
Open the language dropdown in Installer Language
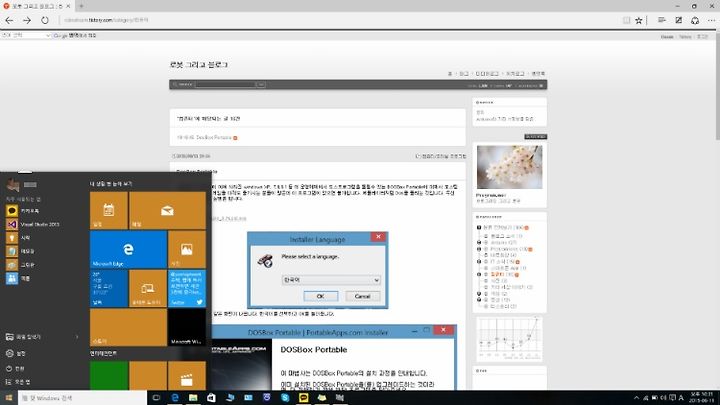tap(331, 280)
